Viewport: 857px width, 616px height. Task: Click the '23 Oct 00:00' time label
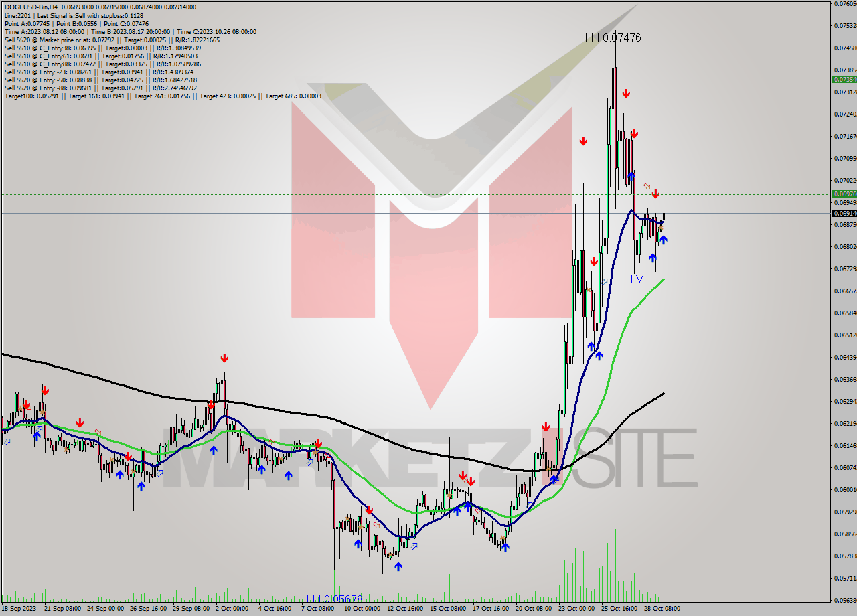[576, 609]
